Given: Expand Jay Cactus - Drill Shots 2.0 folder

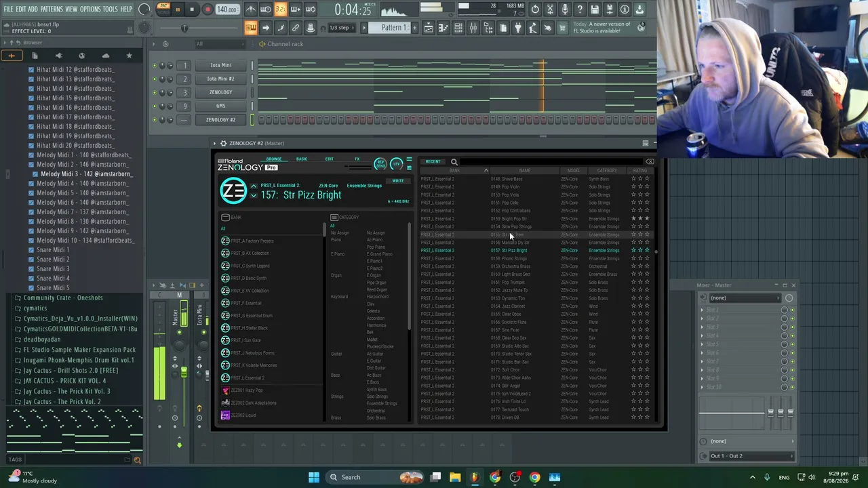Looking at the screenshot, I should click(x=18, y=371).
